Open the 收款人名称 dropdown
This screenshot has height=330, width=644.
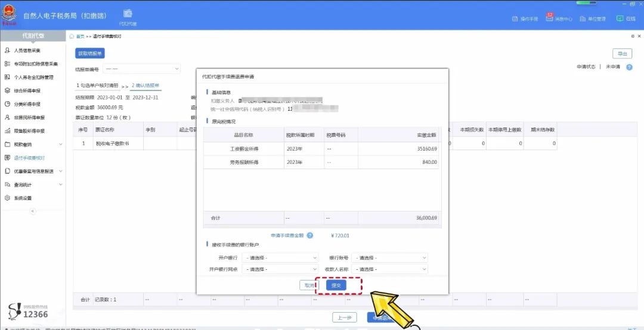tap(389, 269)
